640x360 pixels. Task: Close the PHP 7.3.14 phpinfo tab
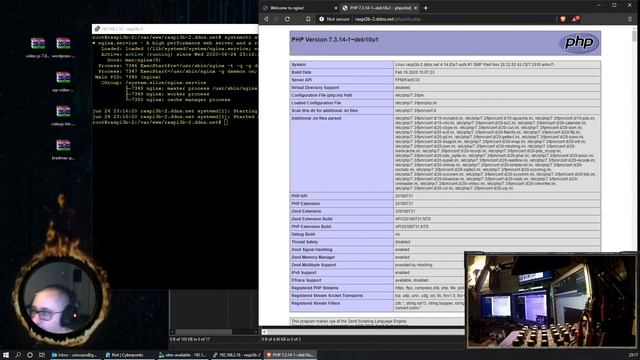(x=416, y=8)
